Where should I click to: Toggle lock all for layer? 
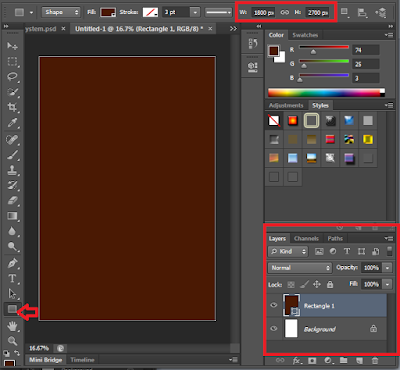[x=330, y=284]
